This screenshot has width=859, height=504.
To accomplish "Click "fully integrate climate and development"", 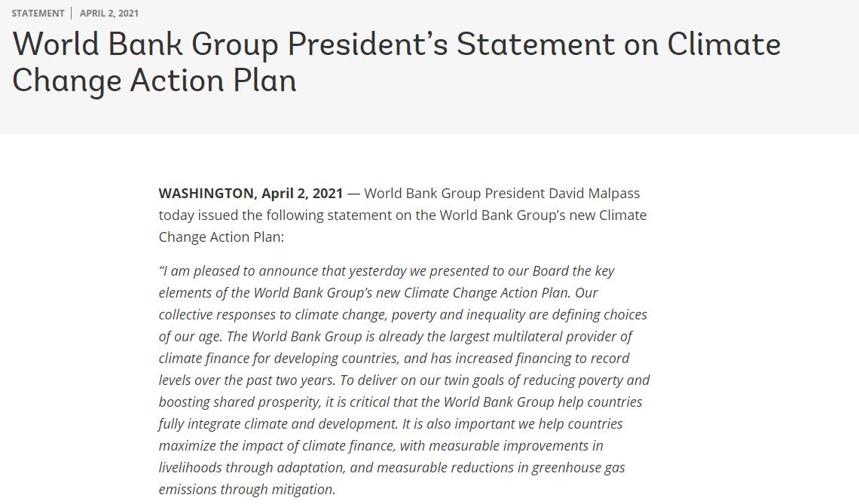I will (278, 423).
